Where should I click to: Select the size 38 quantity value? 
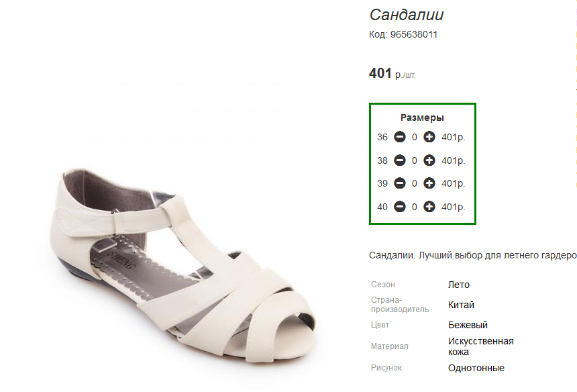pyautogui.click(x=415, y=161)
